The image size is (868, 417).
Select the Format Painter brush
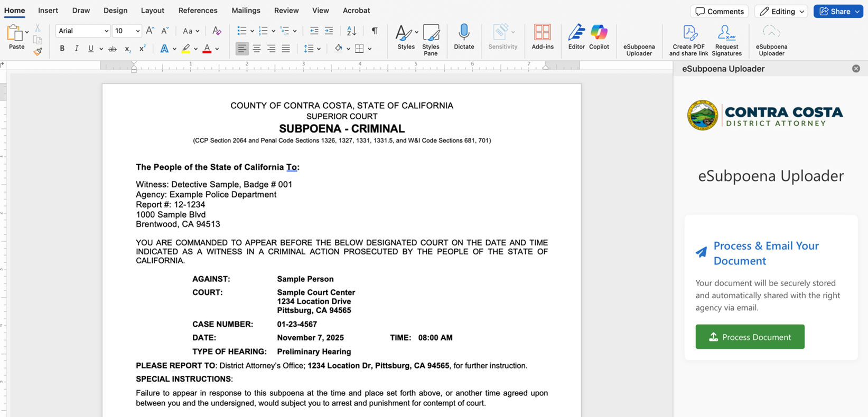(38, 51)
